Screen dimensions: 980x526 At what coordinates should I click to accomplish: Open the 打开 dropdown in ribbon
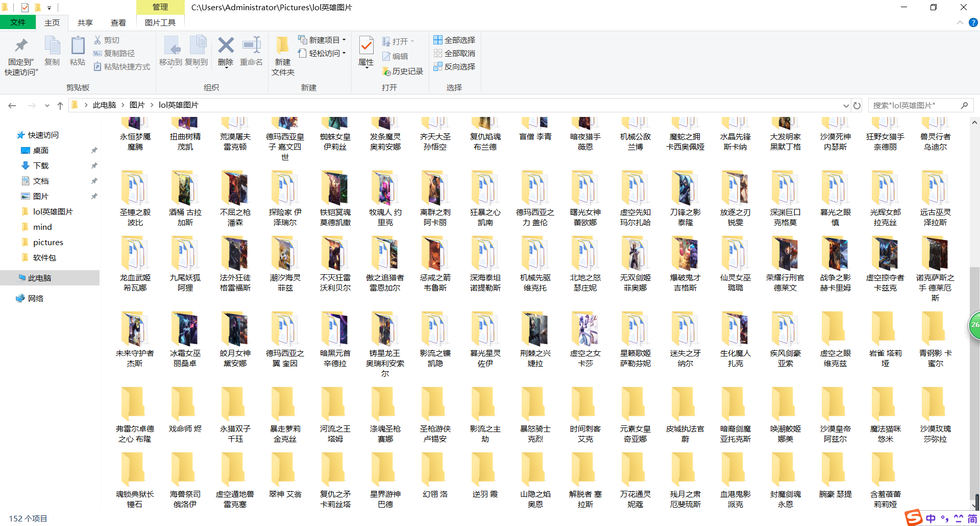coord(399,41)
